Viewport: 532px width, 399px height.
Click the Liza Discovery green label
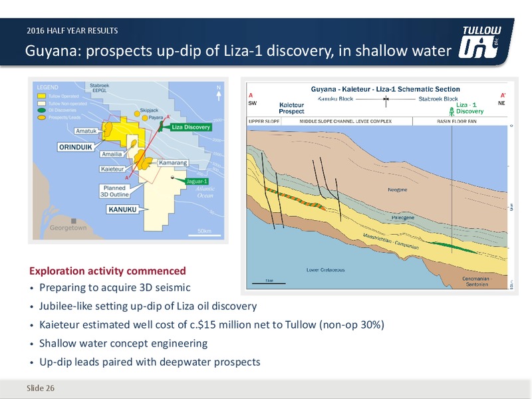(191, 127)
